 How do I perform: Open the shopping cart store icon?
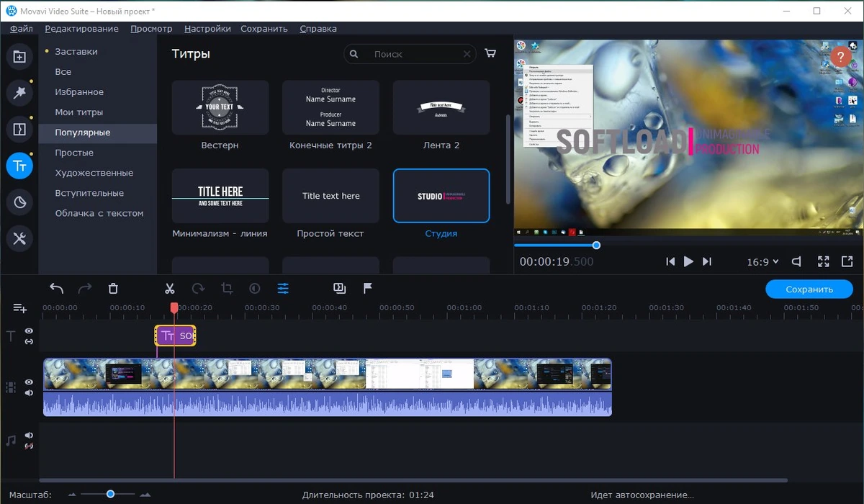pyautogui.click(x=490, y=53)
